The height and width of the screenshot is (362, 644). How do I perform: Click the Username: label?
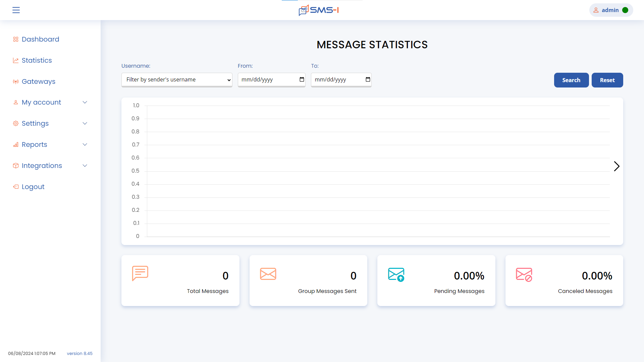[x=136, y=66]
